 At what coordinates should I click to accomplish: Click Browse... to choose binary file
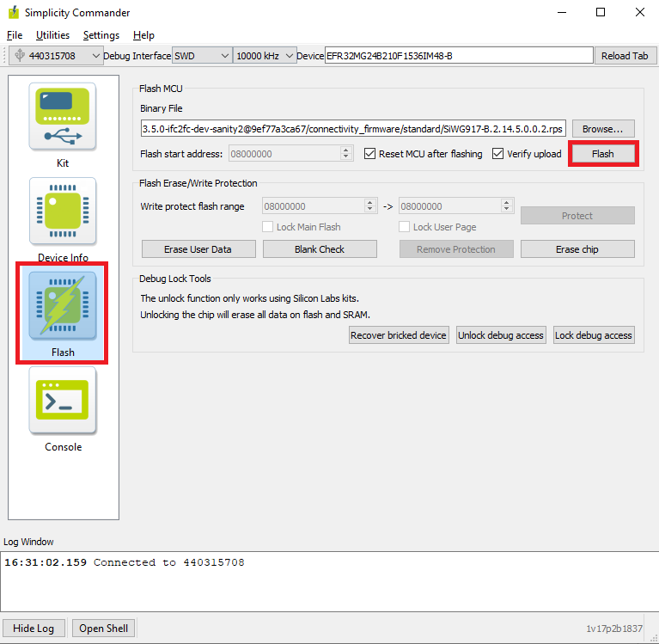tap(603, 129)
